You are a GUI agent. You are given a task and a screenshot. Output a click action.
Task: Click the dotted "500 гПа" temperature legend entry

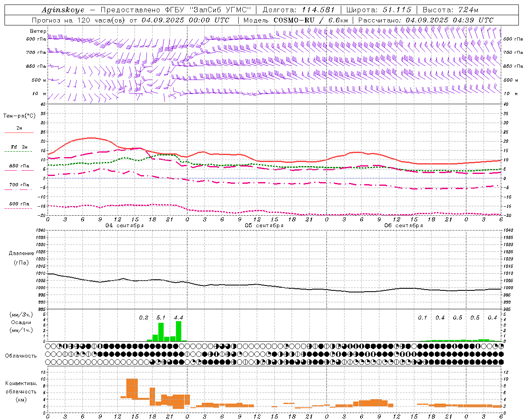click(x=19, y=205)
